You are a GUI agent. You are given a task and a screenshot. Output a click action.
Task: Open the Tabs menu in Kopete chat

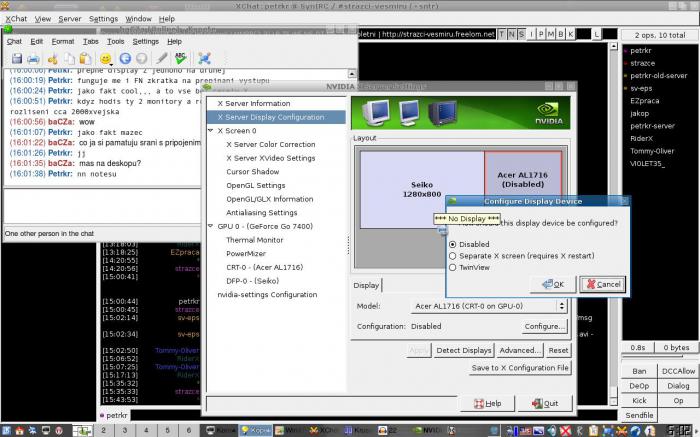coord(91,41)
